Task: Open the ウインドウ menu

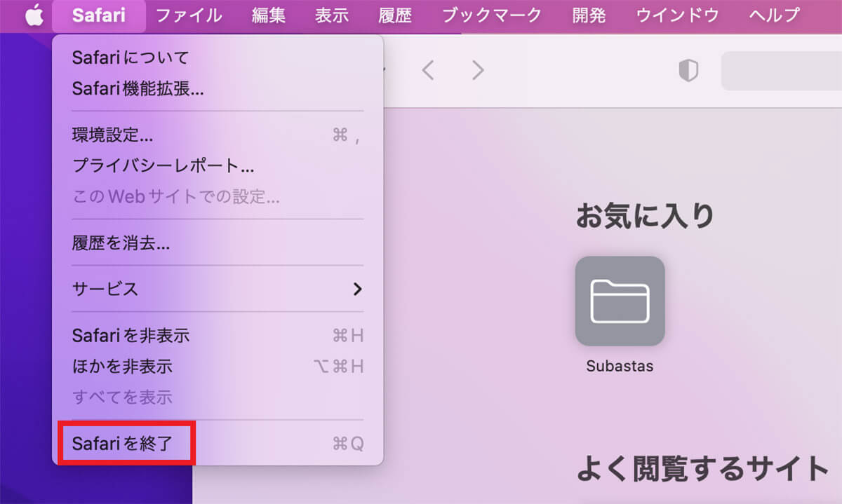Action: click(x=677, y=15)
